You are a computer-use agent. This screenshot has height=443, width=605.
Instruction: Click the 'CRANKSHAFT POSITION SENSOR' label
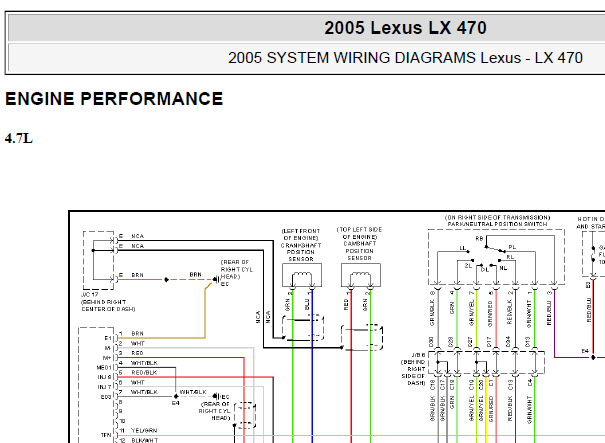[301, 252]
